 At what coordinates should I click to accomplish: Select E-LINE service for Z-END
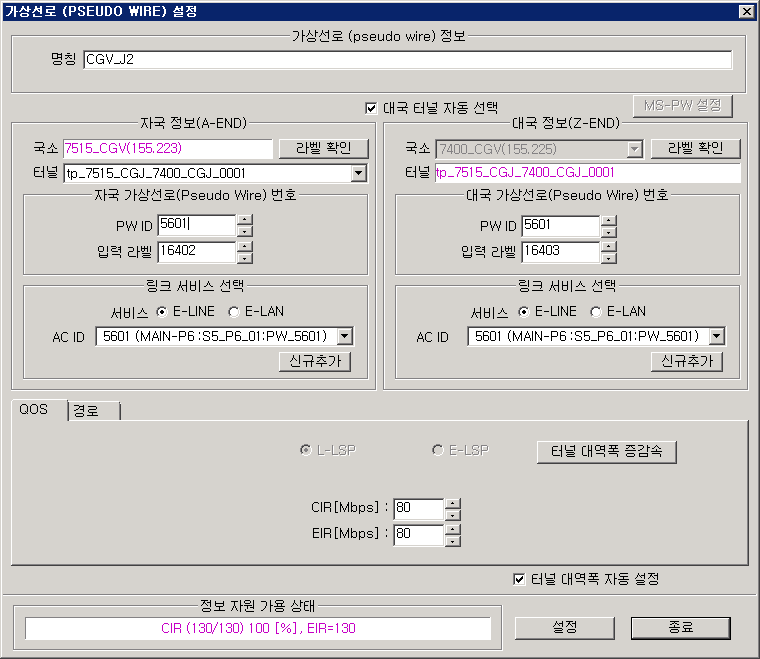523,312
